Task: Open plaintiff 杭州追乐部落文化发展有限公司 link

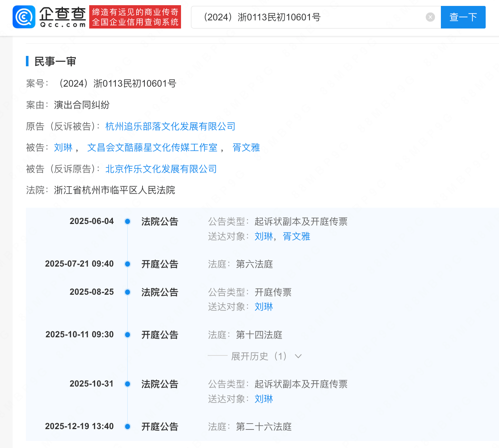Action: [170, 127]
